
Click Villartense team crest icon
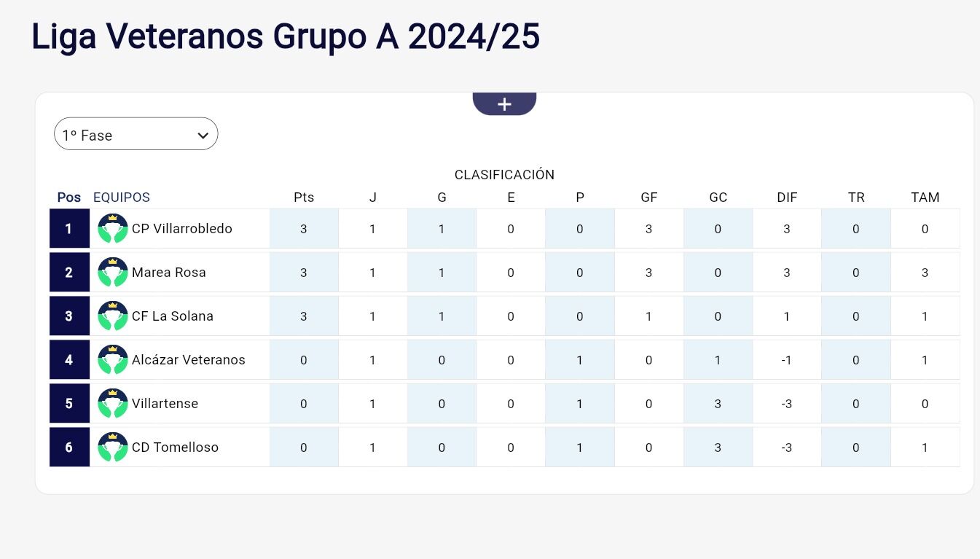(112, 404)
